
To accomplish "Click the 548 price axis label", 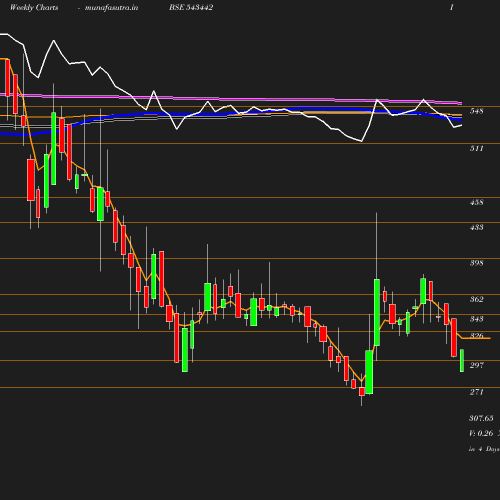I will [x=476, y=111].
